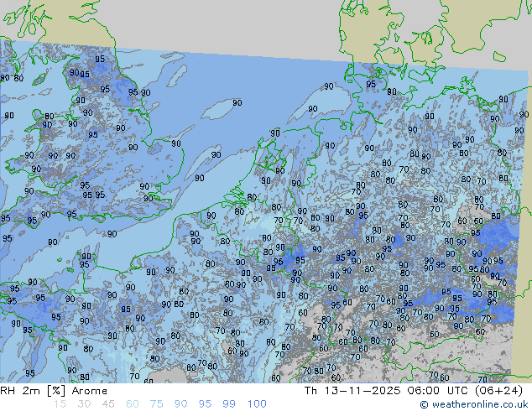Select the 60 value in the legend
The height and width of the screenshot is (411, 532).
point(133,404)
